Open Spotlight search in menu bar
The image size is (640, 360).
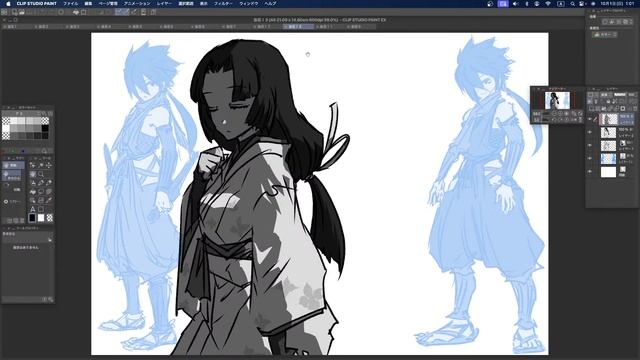[572, 3]
